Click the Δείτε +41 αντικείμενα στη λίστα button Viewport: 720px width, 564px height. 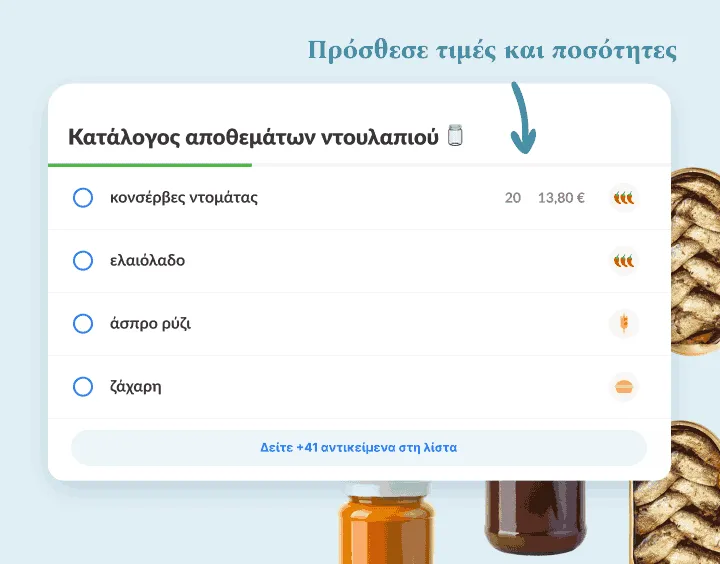359,447
